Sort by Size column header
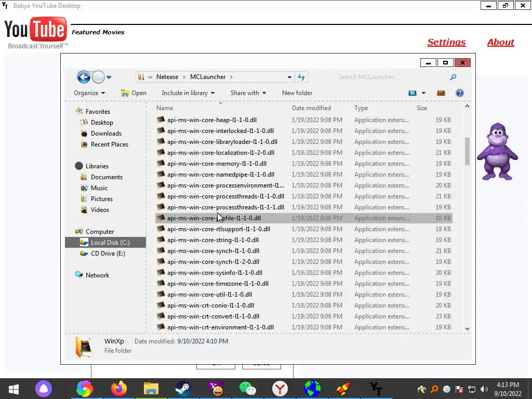 point(422,108)
